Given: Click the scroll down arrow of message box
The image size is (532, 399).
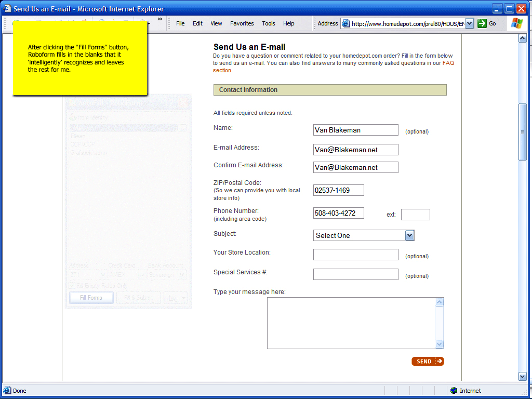Looking at the screenshot, I should pos(440,344).
